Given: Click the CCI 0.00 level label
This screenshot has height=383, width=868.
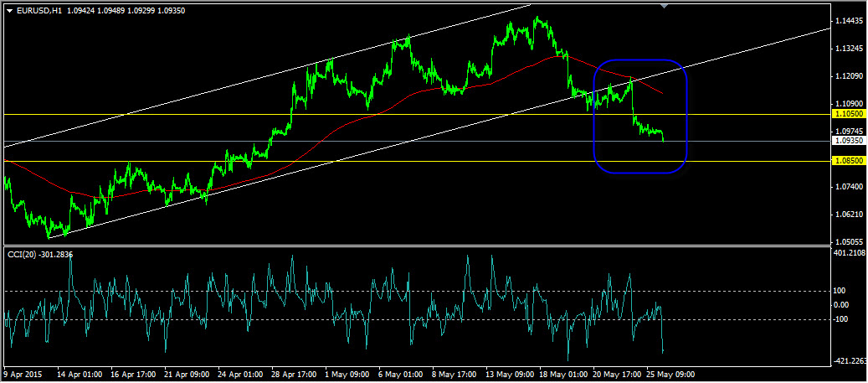Looking at the screenshot, I should click(843, 304).
